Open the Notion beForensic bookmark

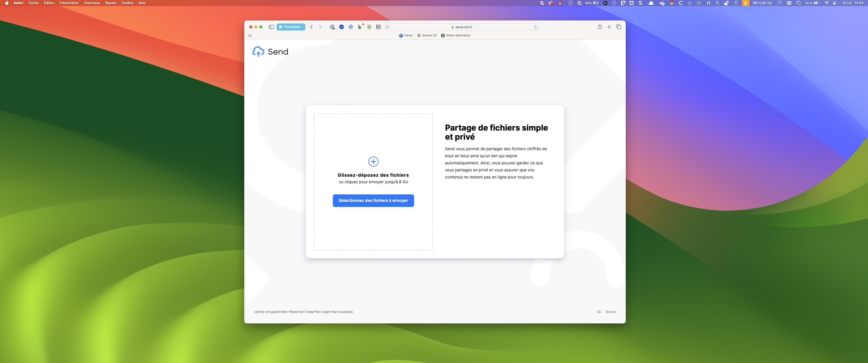455,35
